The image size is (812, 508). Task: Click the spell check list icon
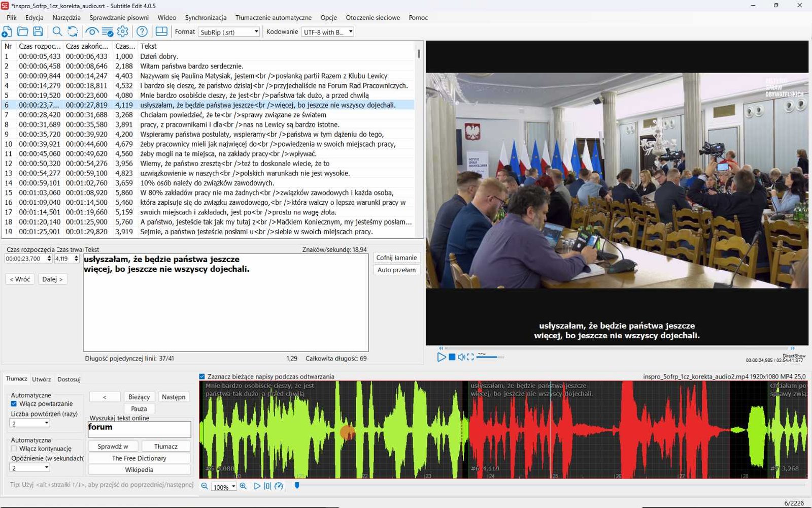[108, 31]
